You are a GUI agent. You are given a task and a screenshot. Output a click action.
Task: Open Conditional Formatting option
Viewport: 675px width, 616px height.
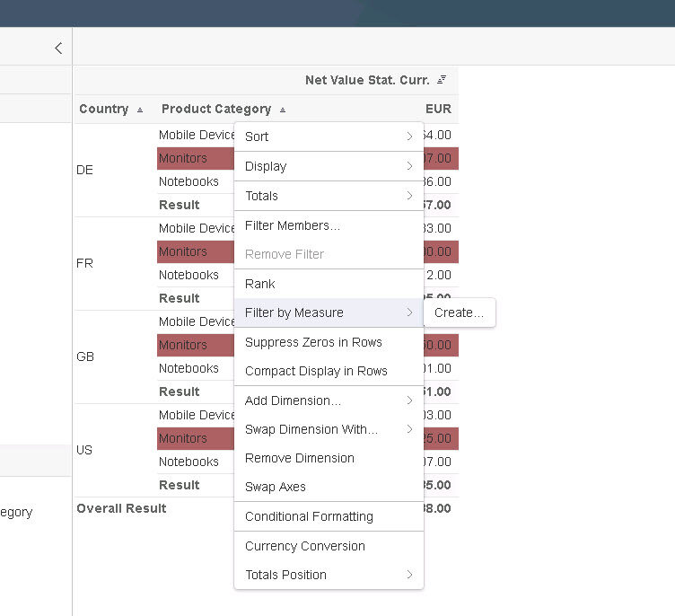click(309, 516)
